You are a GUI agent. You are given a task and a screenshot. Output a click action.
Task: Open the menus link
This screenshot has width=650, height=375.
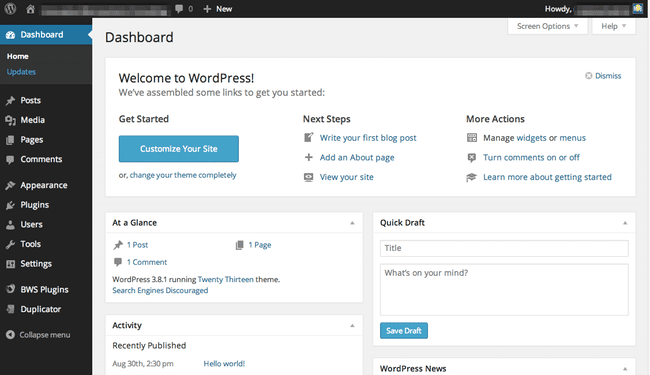572,138
